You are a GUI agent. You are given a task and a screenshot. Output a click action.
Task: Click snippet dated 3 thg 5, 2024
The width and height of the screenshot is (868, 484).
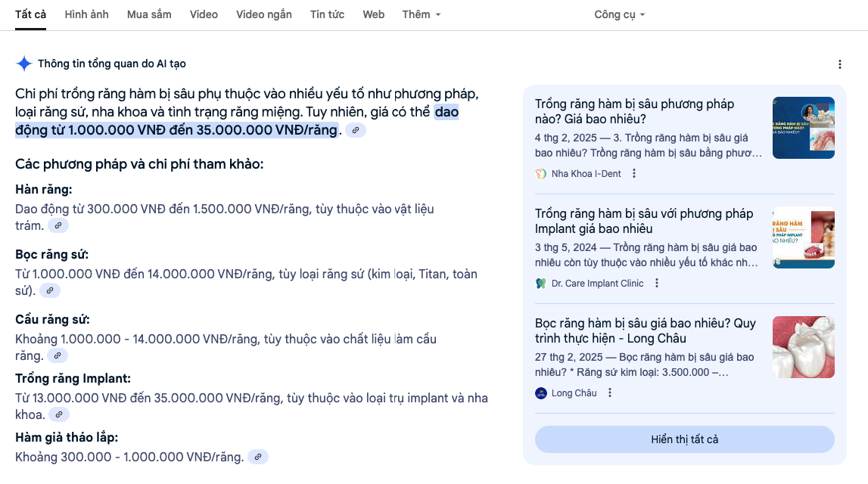(646, 255)
